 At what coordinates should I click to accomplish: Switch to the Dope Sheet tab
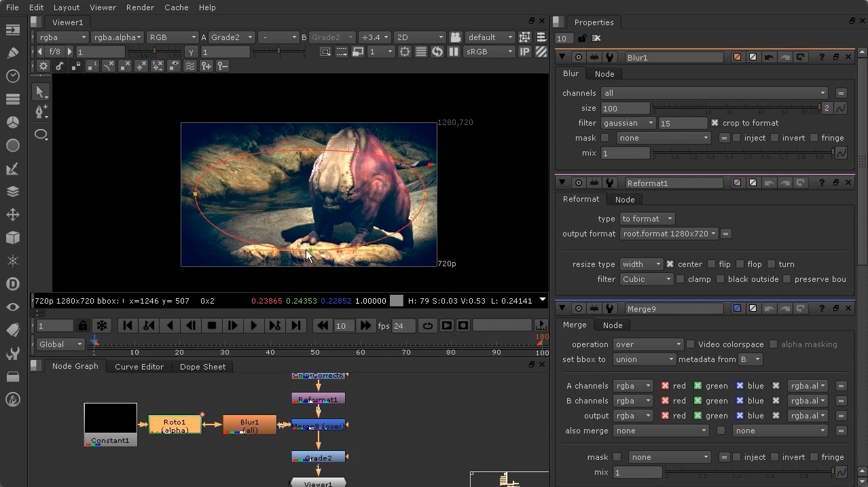202,367
